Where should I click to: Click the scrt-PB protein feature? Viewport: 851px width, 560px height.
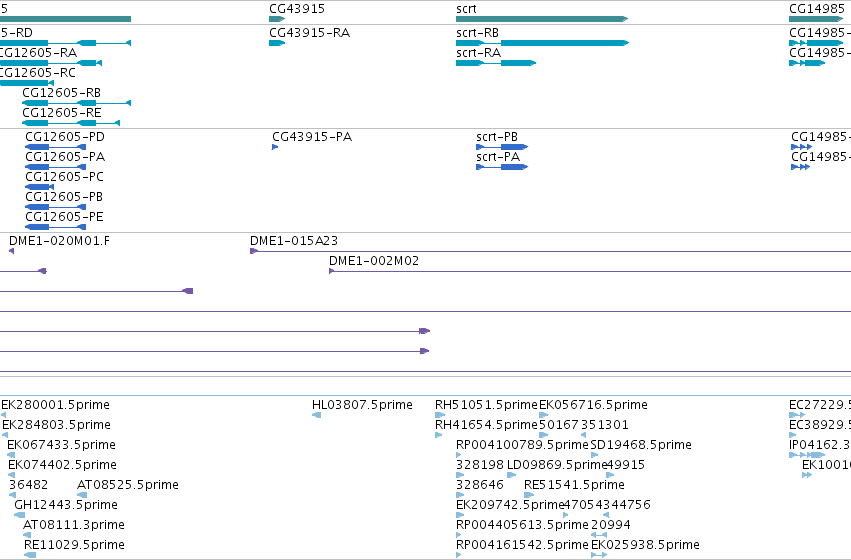coord(502,147)
